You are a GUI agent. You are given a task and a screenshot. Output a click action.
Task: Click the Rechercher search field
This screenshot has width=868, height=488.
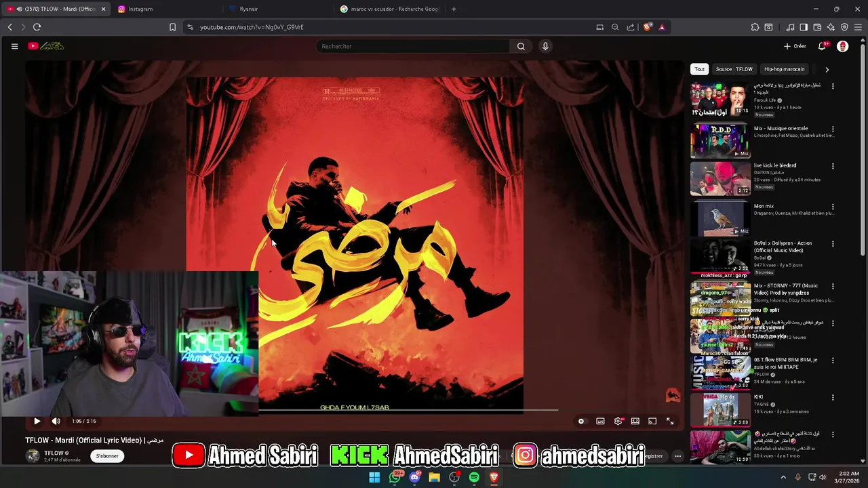click(412, 46)
